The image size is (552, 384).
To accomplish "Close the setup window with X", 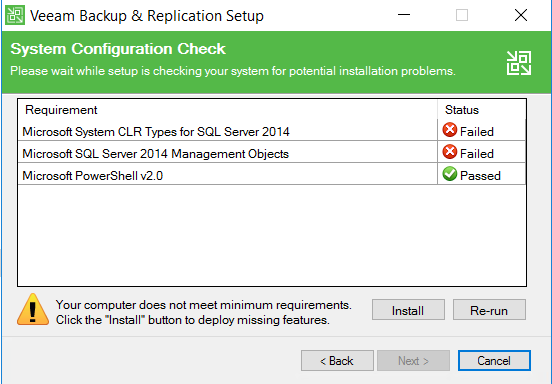I will click(521, 15).
